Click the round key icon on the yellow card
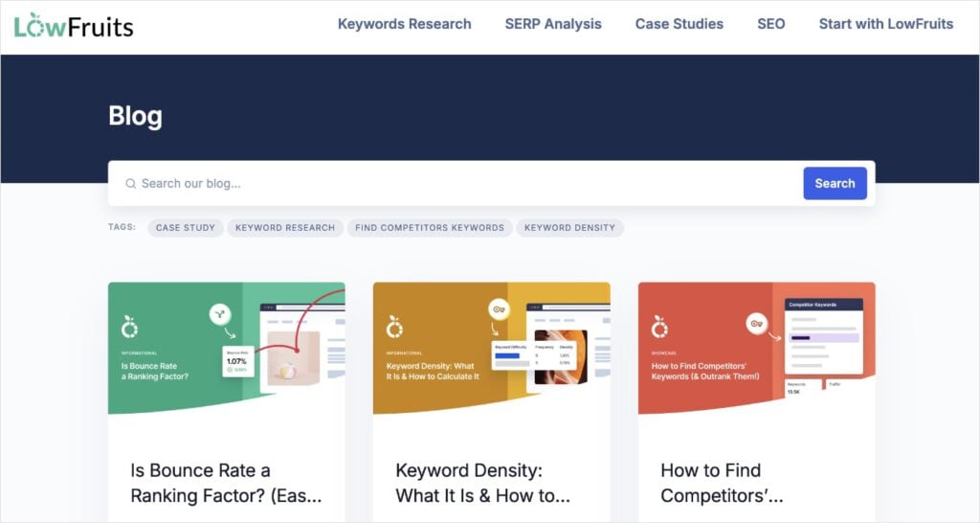This screenshot has height=523, width=980. tap(499, 309)
